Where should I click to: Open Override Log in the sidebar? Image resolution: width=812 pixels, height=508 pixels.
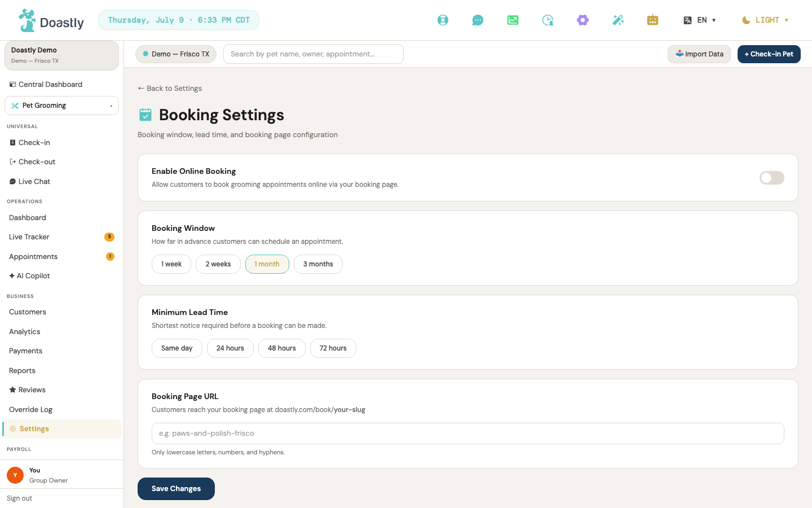[x=61, y=410]
